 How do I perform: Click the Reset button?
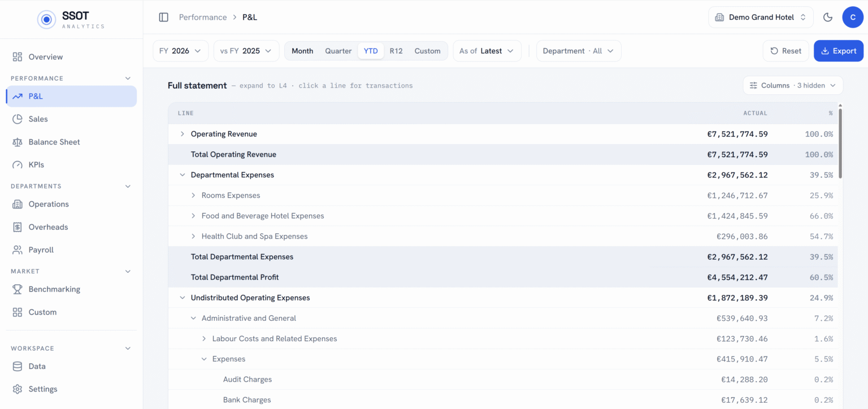786,51
